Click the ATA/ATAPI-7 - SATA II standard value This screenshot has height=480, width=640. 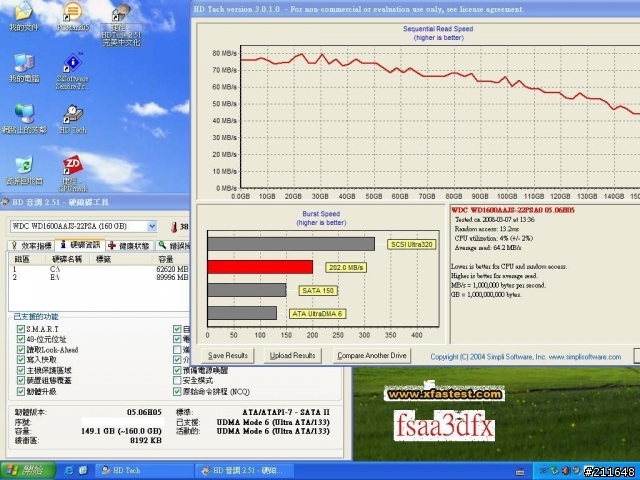(286, 412)
